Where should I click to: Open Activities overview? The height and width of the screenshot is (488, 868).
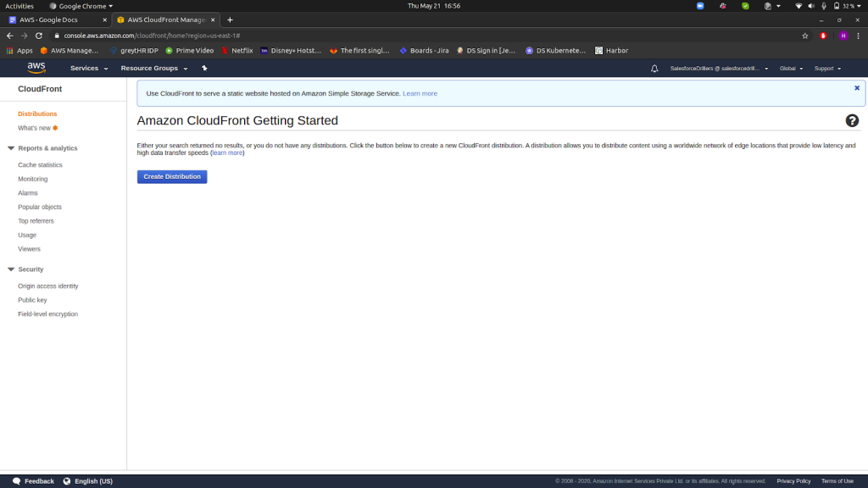pos(19,6)
